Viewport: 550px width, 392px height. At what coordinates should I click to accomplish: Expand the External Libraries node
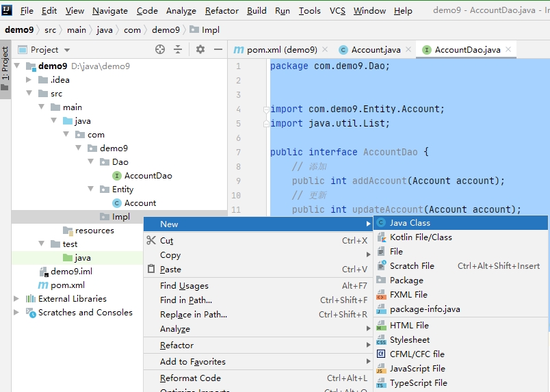coord(17,299)
